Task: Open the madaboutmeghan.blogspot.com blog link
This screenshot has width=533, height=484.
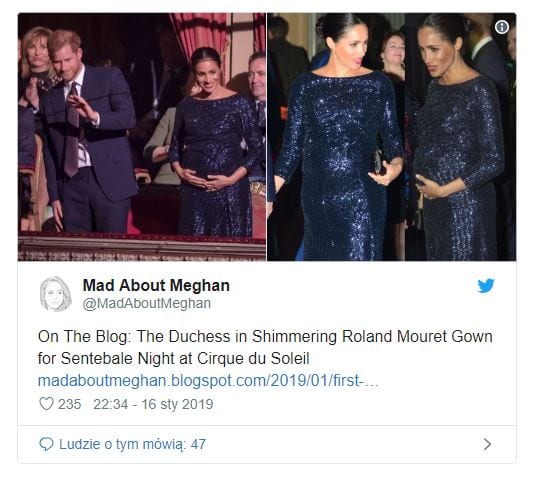Action: pos(208,380)
